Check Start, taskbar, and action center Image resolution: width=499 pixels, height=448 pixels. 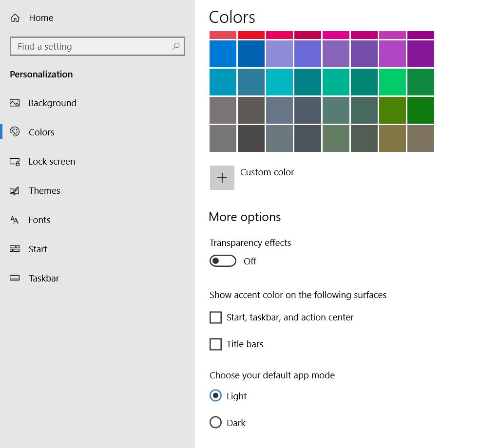215,317
